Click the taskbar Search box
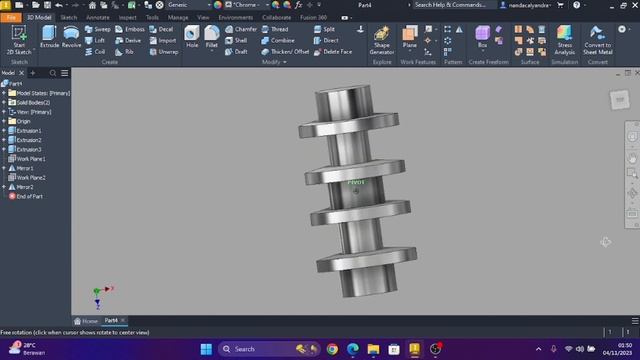640x360 pixels. 269,349
